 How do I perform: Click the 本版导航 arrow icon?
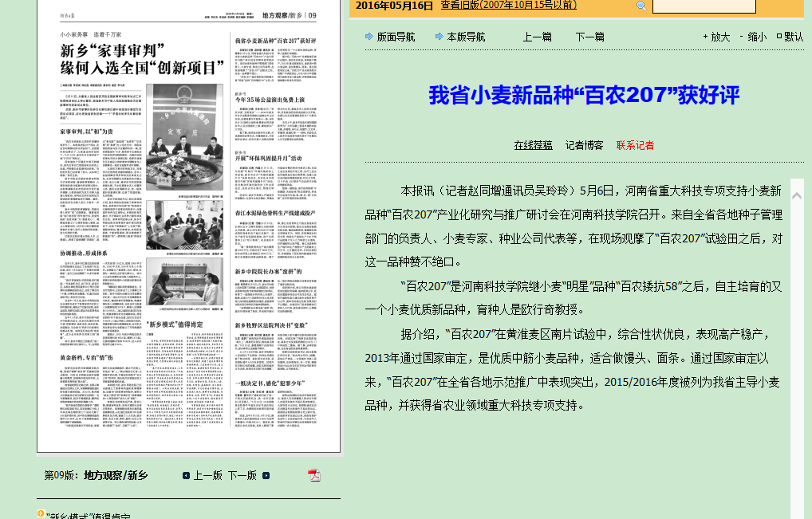coord(440,37)
